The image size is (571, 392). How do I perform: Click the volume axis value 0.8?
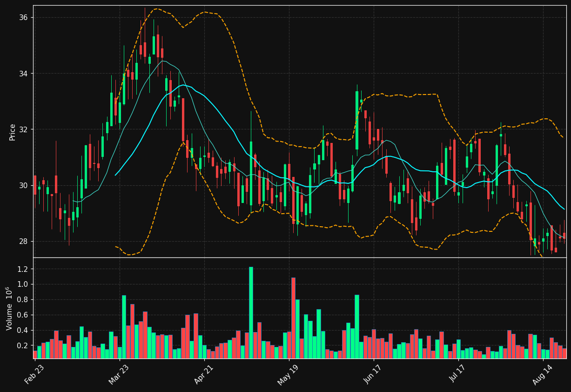click(x=23, y=300)
